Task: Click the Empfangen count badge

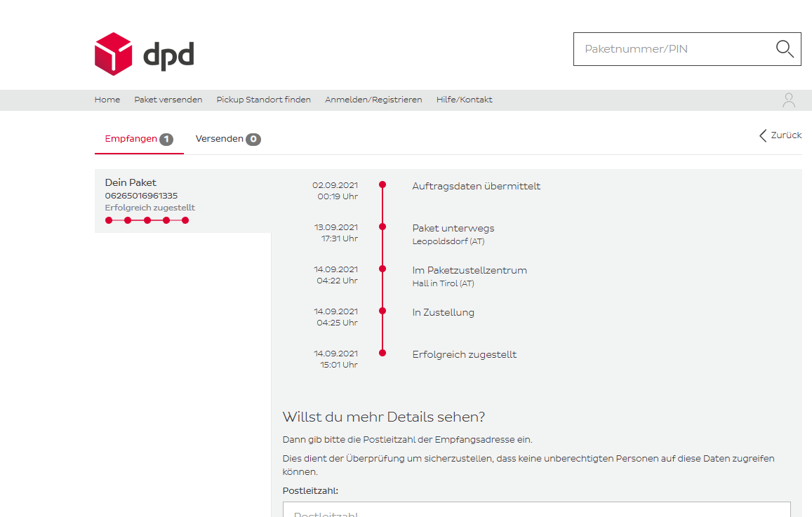Action: click(166, 140)
